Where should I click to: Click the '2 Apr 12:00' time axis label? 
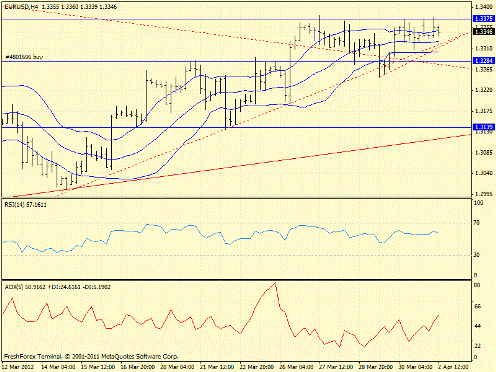(x=453, y=367)
